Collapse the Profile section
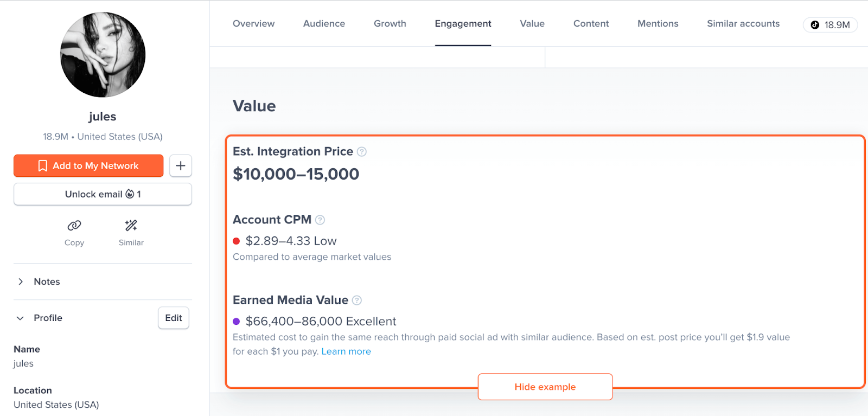The image size is (868, 416). click(x=21, y=318)
